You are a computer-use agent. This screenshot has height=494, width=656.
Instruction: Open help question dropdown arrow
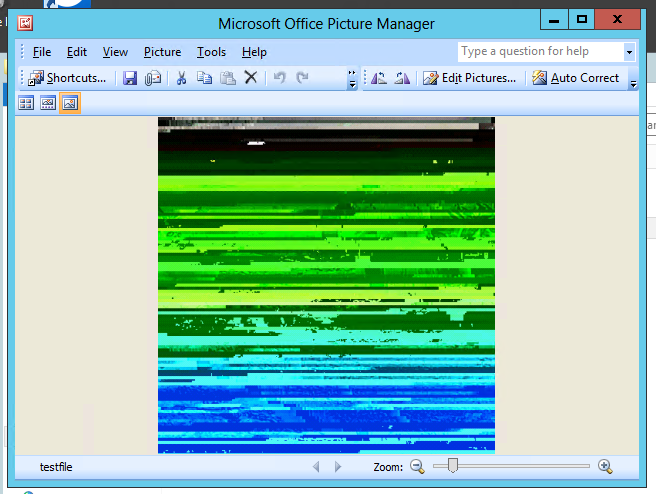click(629, 52)
